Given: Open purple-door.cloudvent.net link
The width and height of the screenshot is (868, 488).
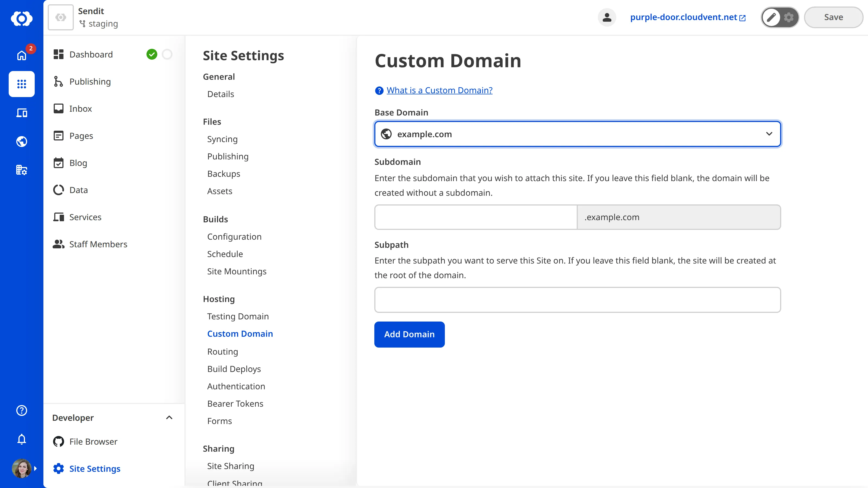Looking at the screenshot, I should click(688, 17).
